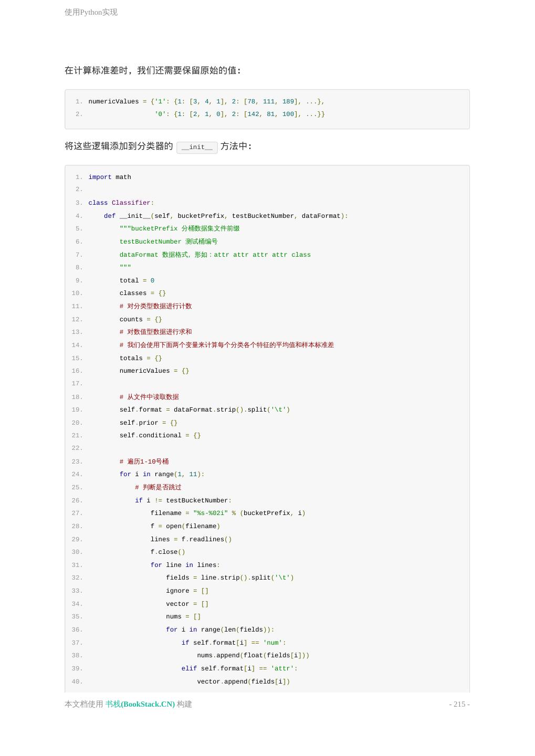Viewport: 535px width, 756px height.
Task: Click the line for line in lines:
Action: click(185, 565)
